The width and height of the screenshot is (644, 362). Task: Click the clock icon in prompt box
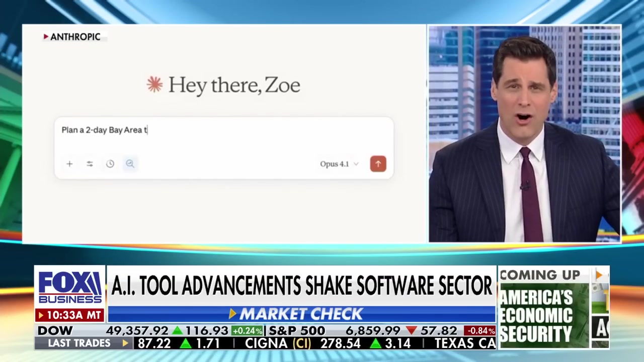[x=110, y=164]
